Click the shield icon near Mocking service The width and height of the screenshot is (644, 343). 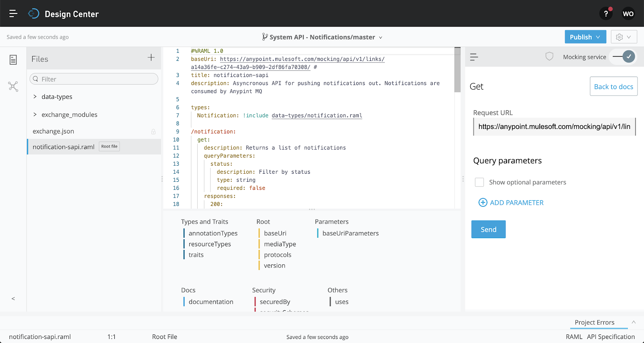pos(549,56)
